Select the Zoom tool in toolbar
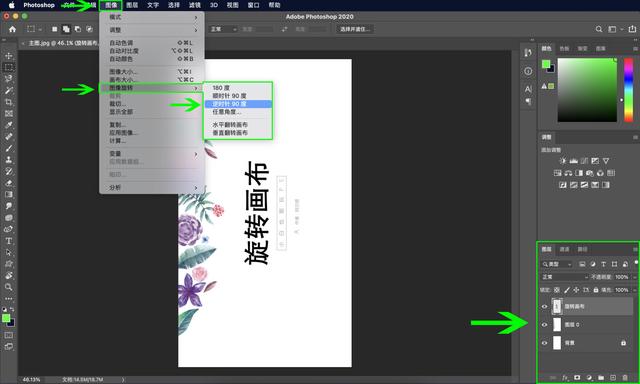 9,287
